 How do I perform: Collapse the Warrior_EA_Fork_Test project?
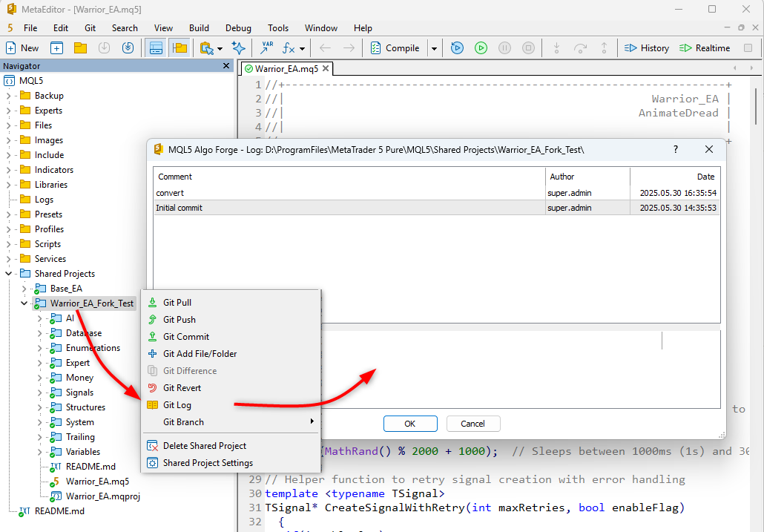click(24, 303)
